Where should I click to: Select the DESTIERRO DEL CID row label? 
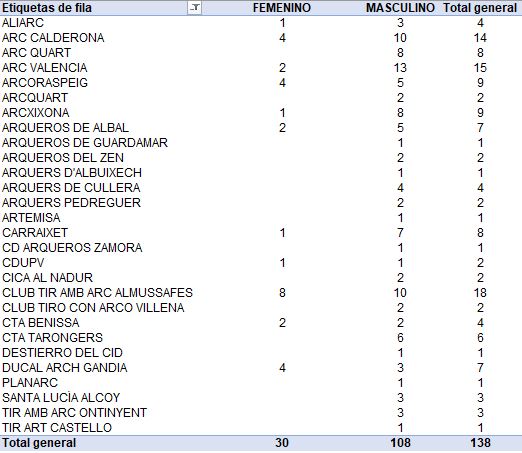62,353
